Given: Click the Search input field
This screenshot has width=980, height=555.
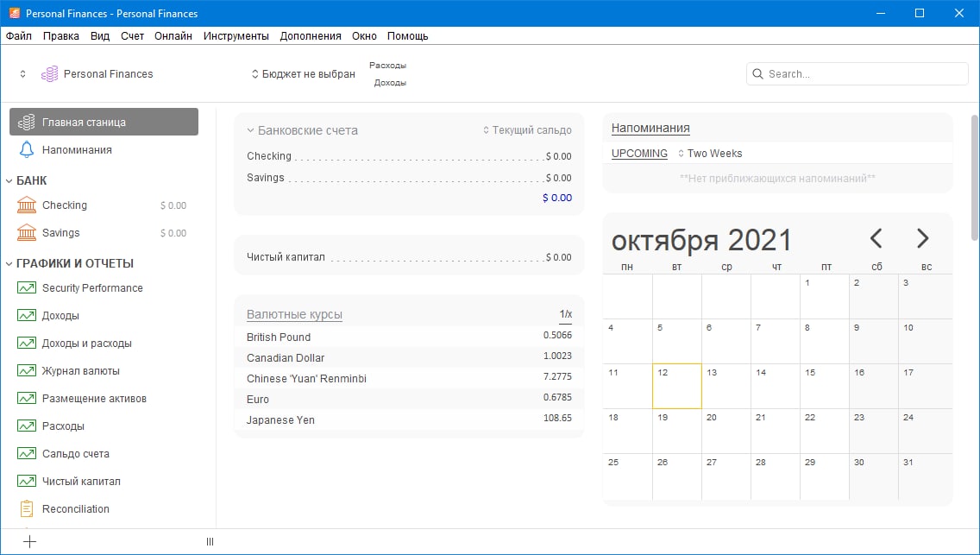Looking at the screenshot, I should 857,73.
